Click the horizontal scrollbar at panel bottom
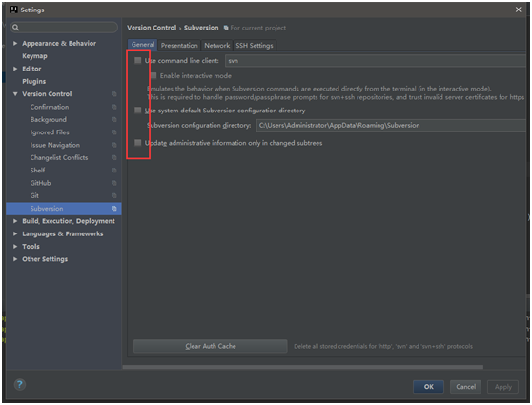The width and height of the screenshot is (532, 405). (302, 367)
